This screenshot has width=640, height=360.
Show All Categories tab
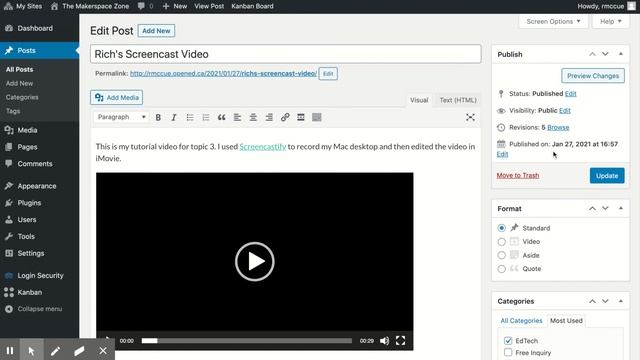[x=521, y=321]
